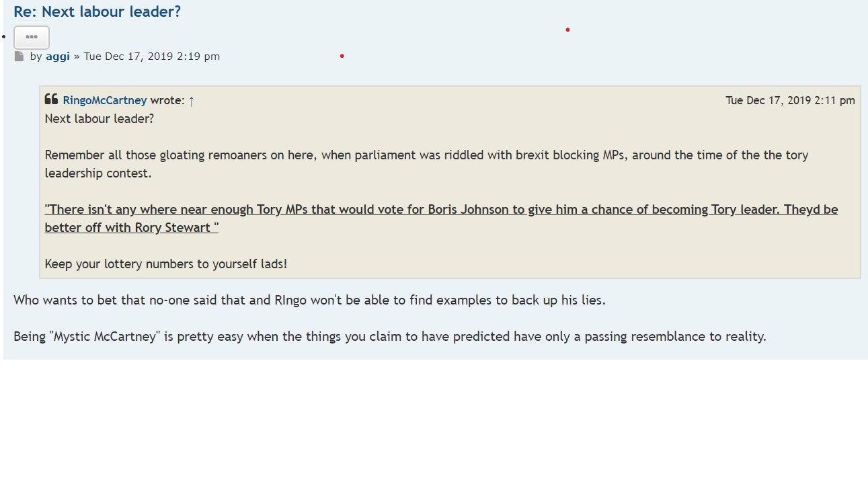Click the '»' separator after aggi
Screen dimensions: 868x484
(x=77, y=56)
